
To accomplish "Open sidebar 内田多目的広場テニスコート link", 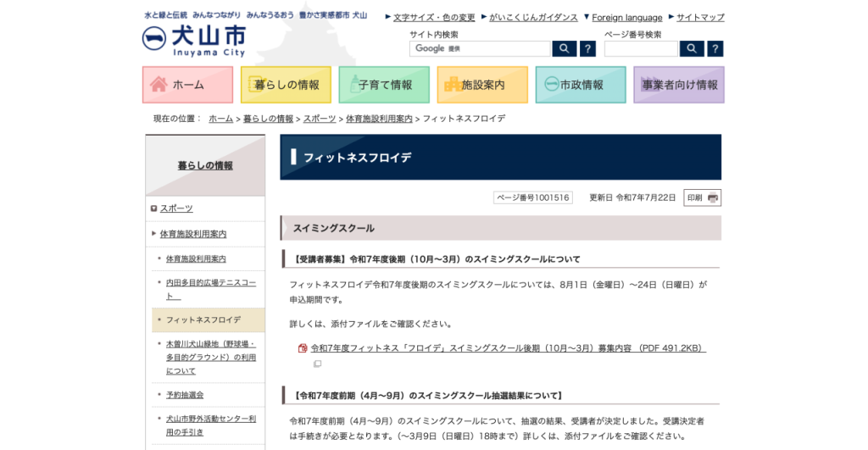I will (211, 289).
